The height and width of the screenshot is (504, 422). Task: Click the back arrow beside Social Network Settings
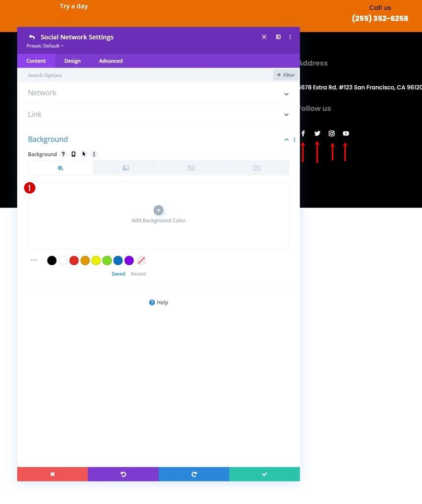[32, 37]
